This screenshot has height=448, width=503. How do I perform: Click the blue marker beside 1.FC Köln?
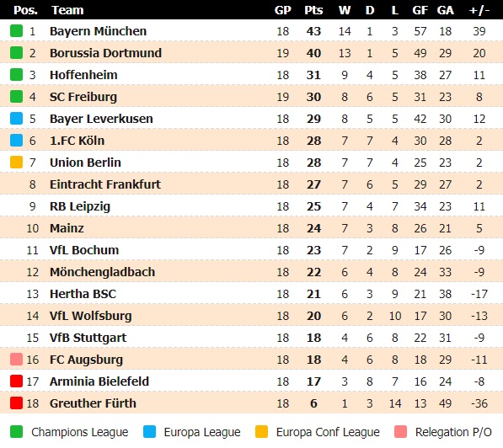click(x=16, y=141)
